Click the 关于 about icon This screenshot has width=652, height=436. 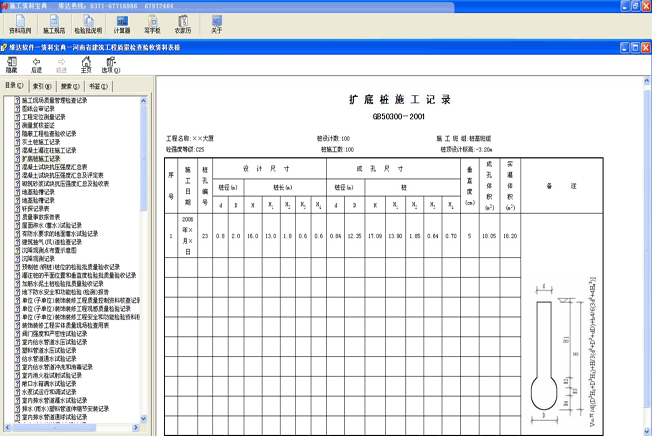(x=216, y=24)
